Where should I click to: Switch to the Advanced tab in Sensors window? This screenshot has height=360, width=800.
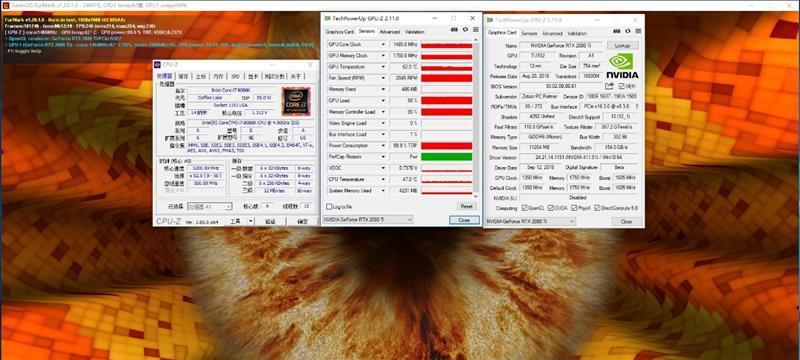(389, 32)
